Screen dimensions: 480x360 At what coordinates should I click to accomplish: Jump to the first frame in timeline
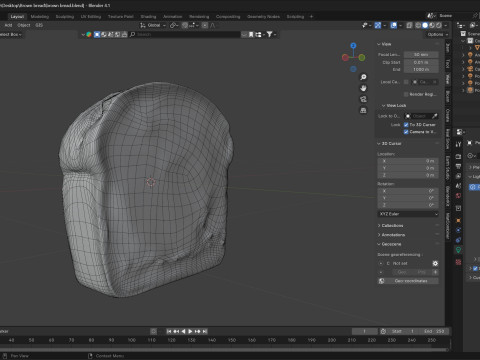169,331
